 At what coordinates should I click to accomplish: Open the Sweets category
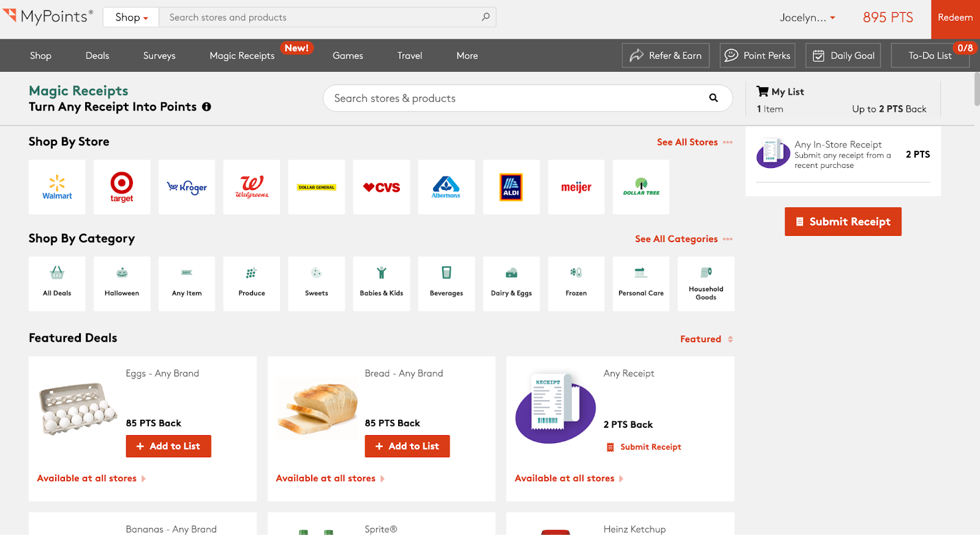pos(317,284)
